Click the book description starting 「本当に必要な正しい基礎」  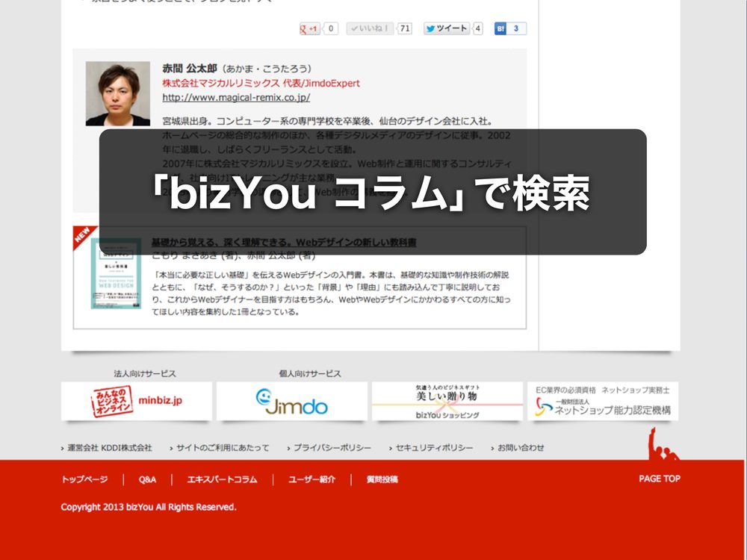click(331, 293)
